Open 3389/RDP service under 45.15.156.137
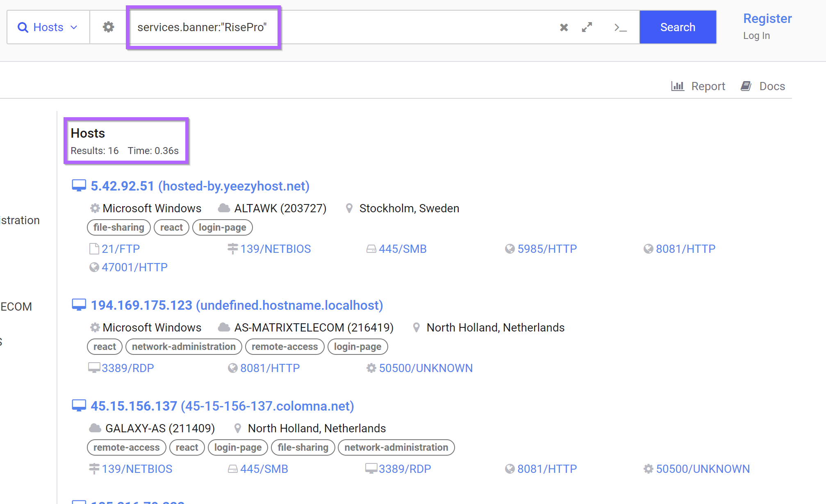The image size is (826, 504). [x=404, y=469]
